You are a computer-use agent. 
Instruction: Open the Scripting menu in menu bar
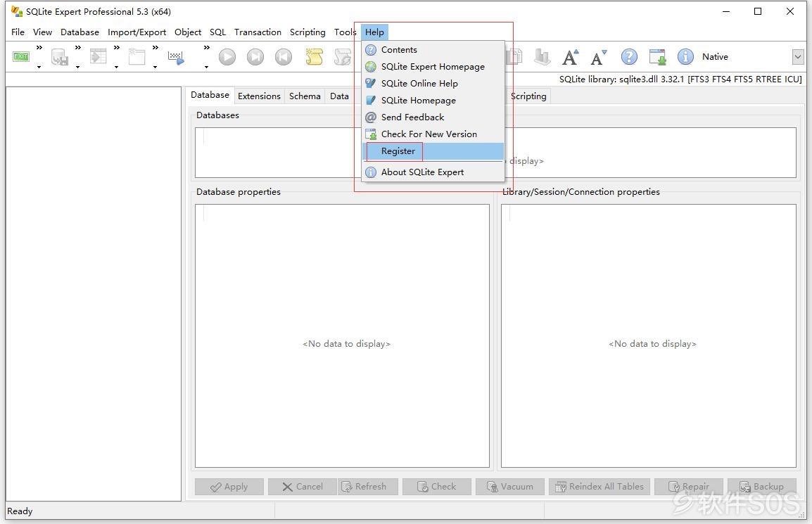[307, 32]
